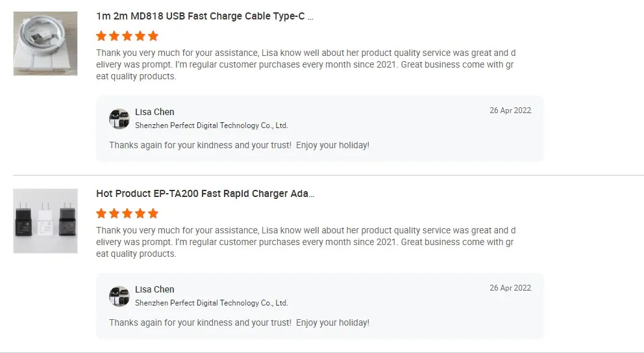Click the third star of the cable review rating

[x=127, y=36]
